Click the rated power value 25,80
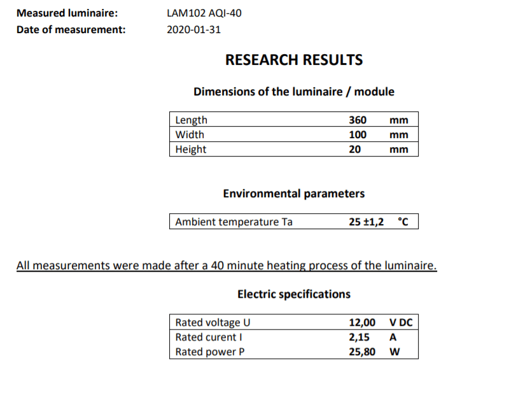The height and width of the screenshot is (420, 523). point(362,352)
